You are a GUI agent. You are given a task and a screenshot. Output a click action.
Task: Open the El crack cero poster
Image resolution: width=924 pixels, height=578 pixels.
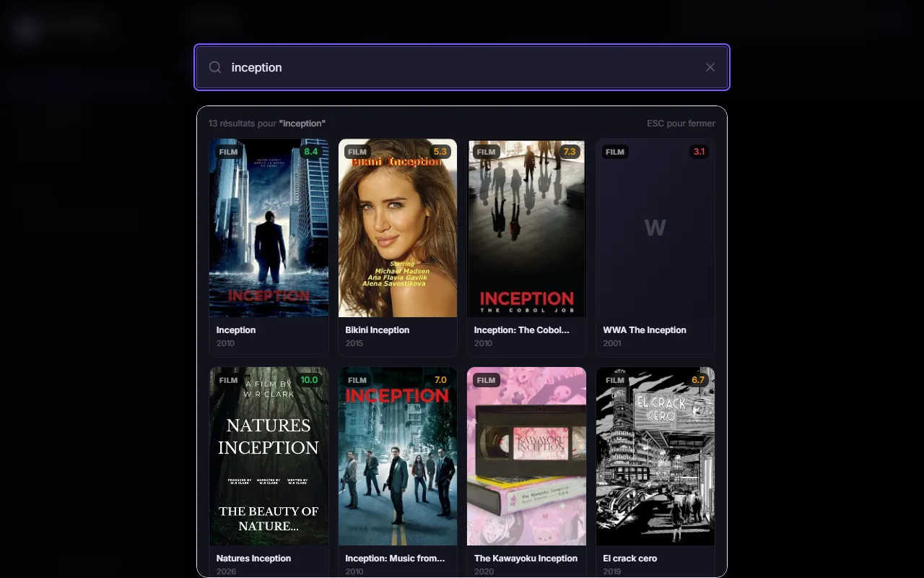(x=655, y=457)
